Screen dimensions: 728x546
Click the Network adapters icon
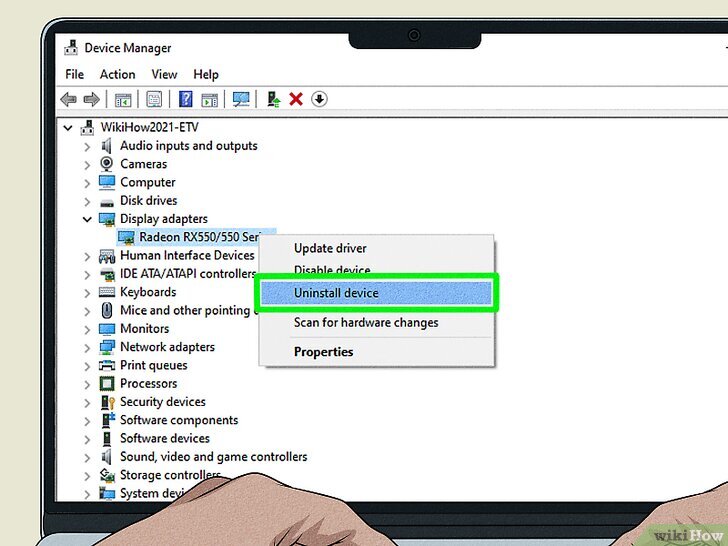click(x=107, y=347)
